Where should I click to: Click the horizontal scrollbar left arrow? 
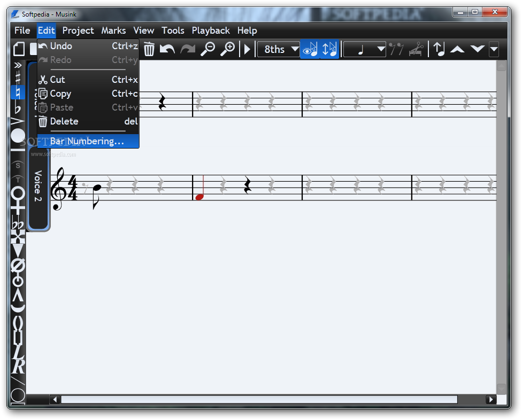point(55,399)
